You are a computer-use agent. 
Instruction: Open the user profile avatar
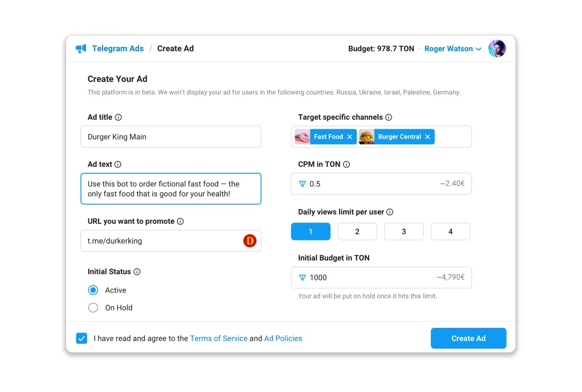(497, 48)
